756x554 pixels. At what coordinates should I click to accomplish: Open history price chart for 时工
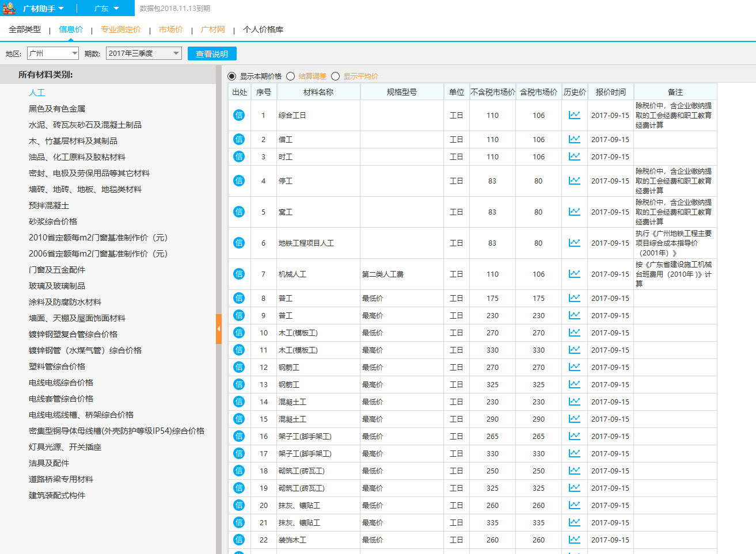575,156
